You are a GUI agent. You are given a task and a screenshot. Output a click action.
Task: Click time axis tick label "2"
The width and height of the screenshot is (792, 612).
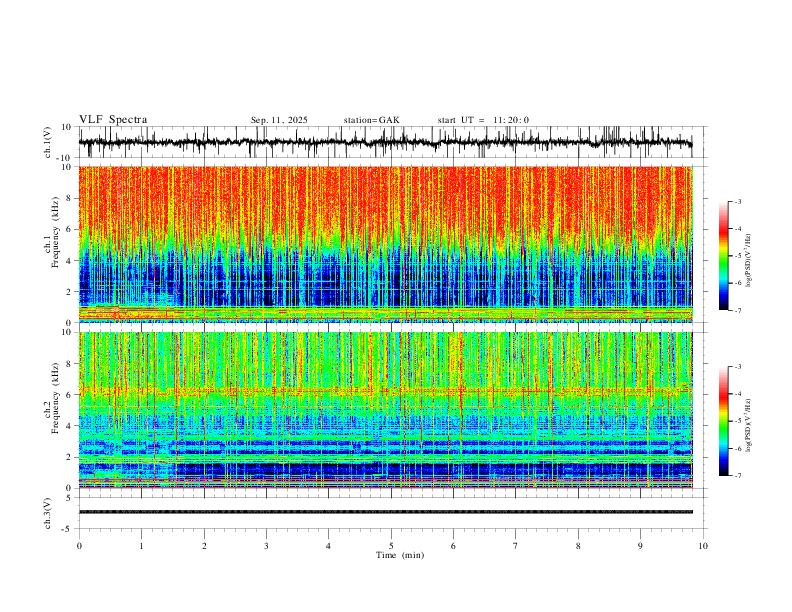(x=204, y=546)
